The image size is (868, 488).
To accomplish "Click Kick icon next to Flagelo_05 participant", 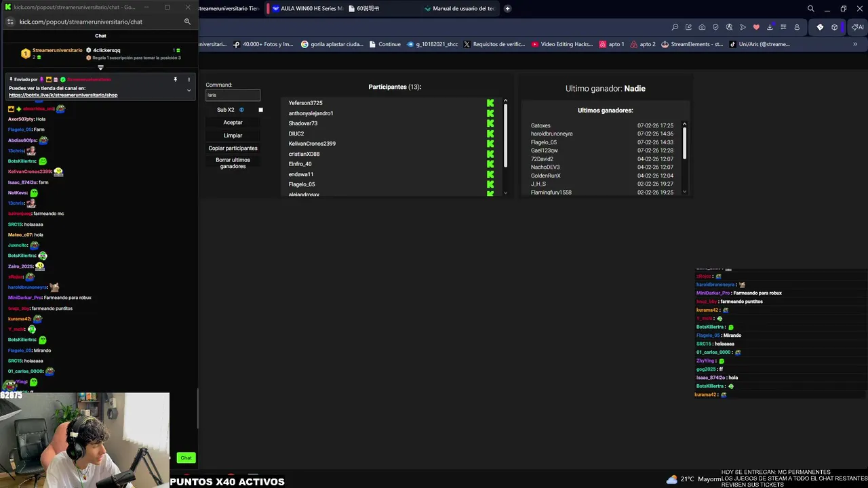I will coord(490,184).
